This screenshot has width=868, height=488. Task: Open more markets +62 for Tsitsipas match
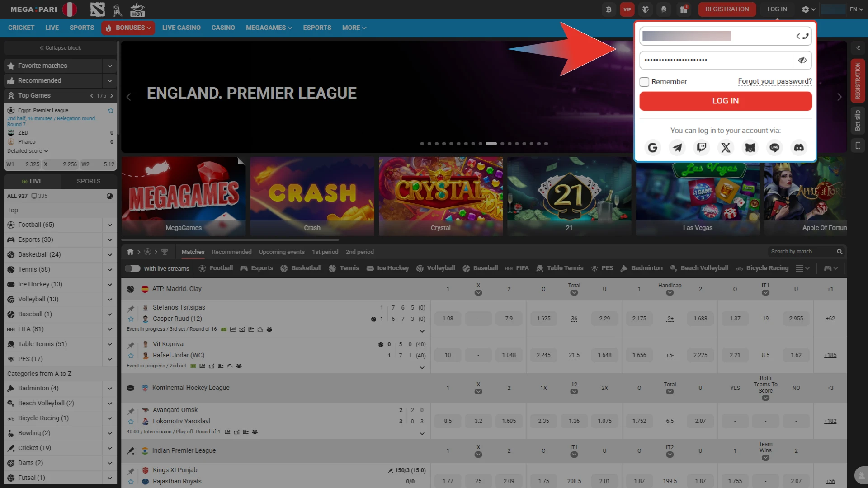tap(830, 319)
